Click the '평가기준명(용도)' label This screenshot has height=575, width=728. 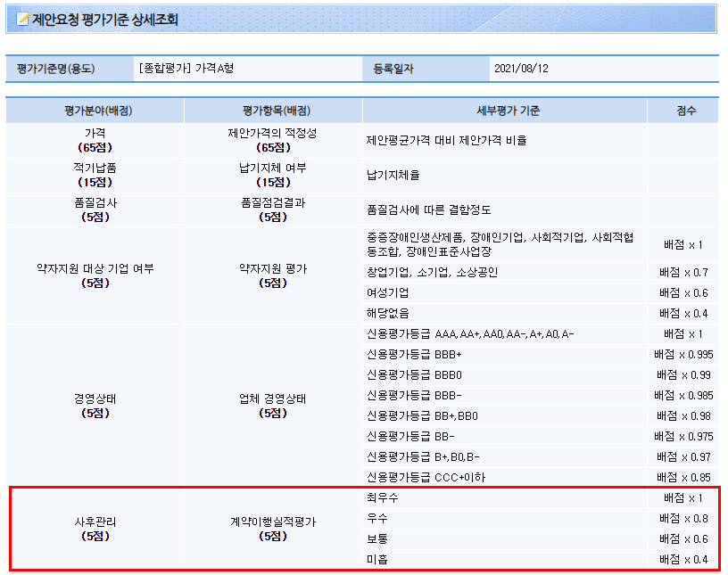(56, 69)
